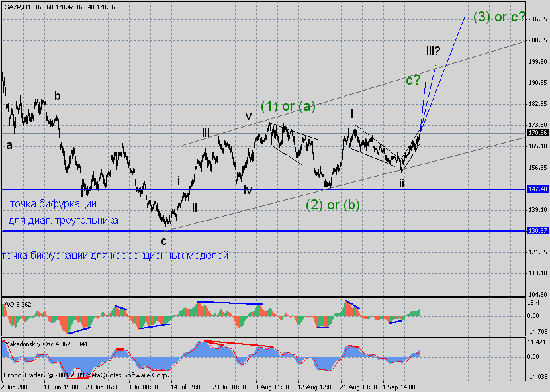
Task: Click the 173.60 price scale value
Action: (537, 125)
